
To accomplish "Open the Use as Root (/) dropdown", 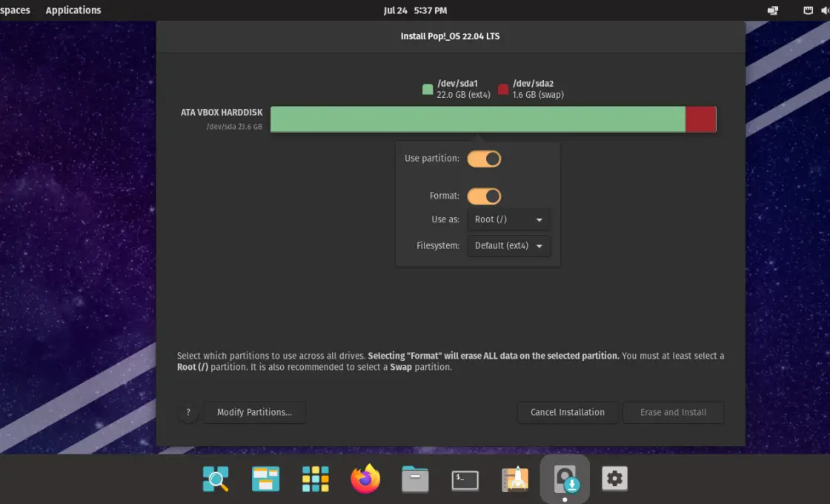I will click(x=508, y=219).
